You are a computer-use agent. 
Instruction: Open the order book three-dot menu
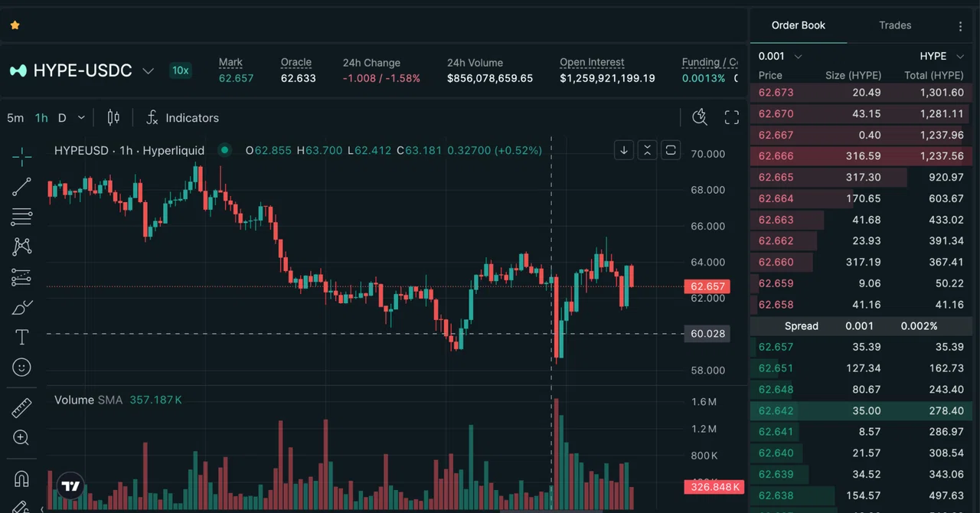pyautogui.click(x=960, y=26)
